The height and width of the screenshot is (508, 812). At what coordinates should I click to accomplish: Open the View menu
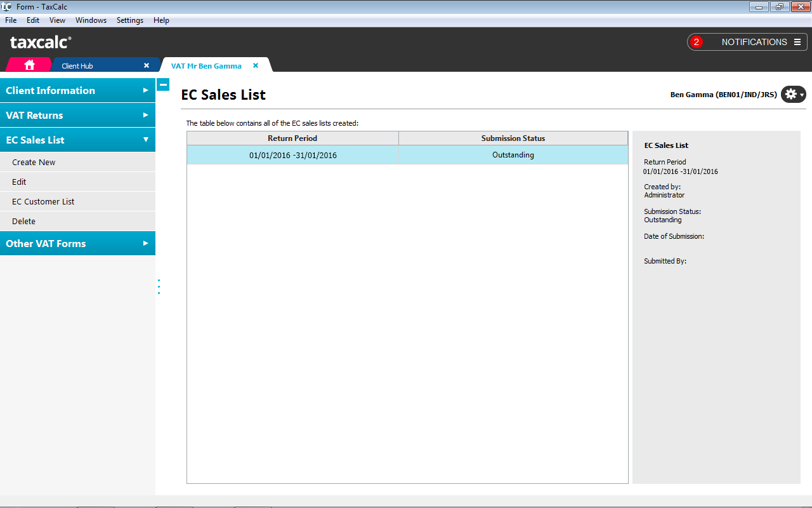57,20
